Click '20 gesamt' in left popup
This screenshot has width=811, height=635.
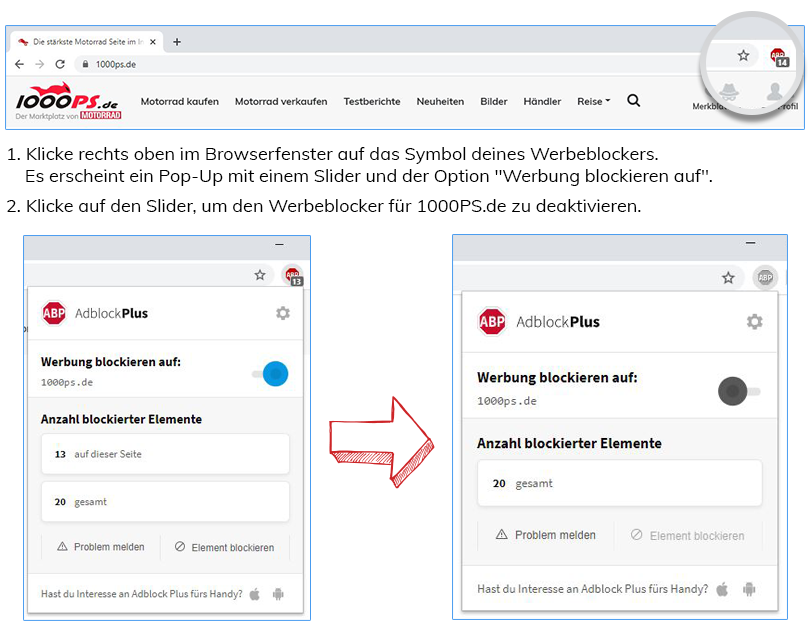click(166, 502)
